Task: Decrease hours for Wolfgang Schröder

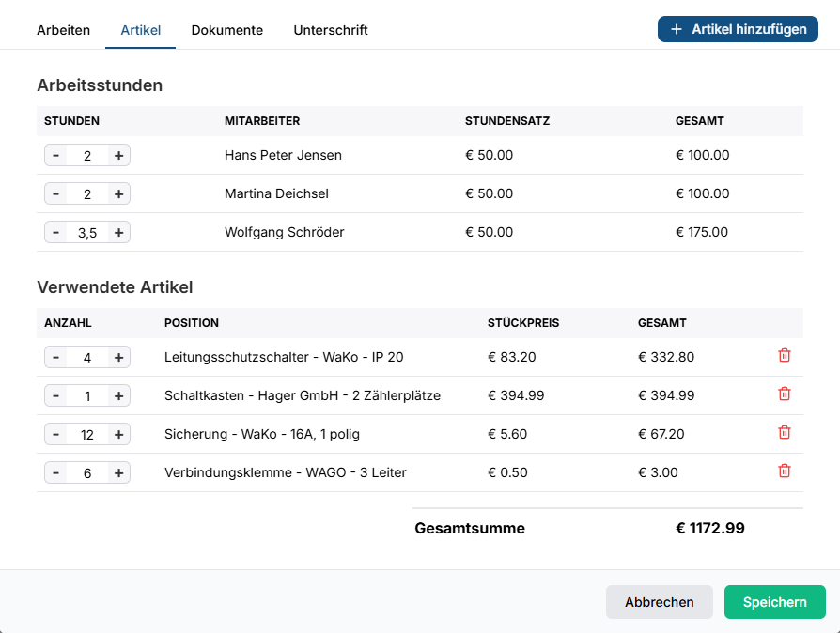Action: tap(56, 233)
